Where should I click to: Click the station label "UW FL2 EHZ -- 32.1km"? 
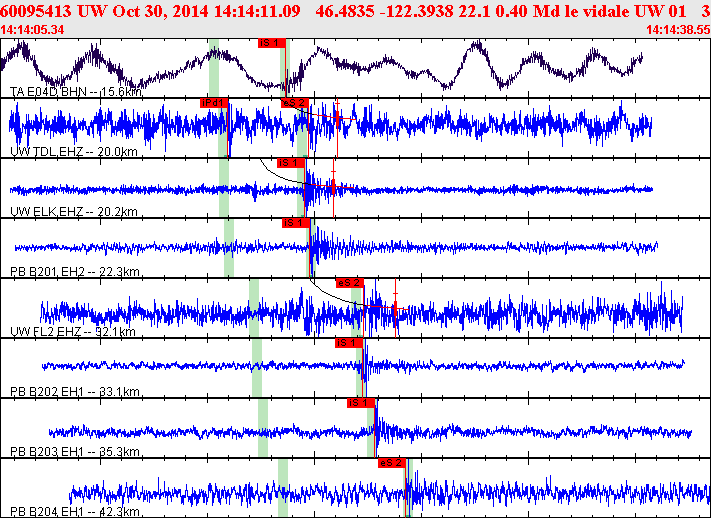point(73,332)
